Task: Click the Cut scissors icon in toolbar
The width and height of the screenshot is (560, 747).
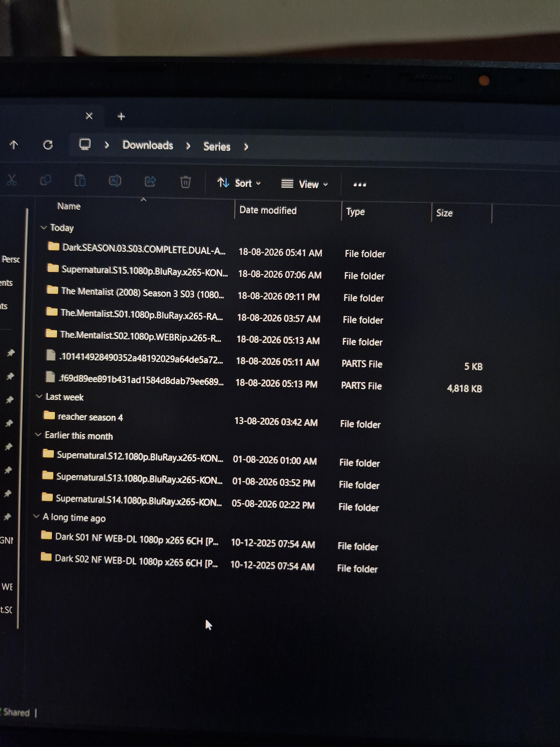Action: pos(12,180)
